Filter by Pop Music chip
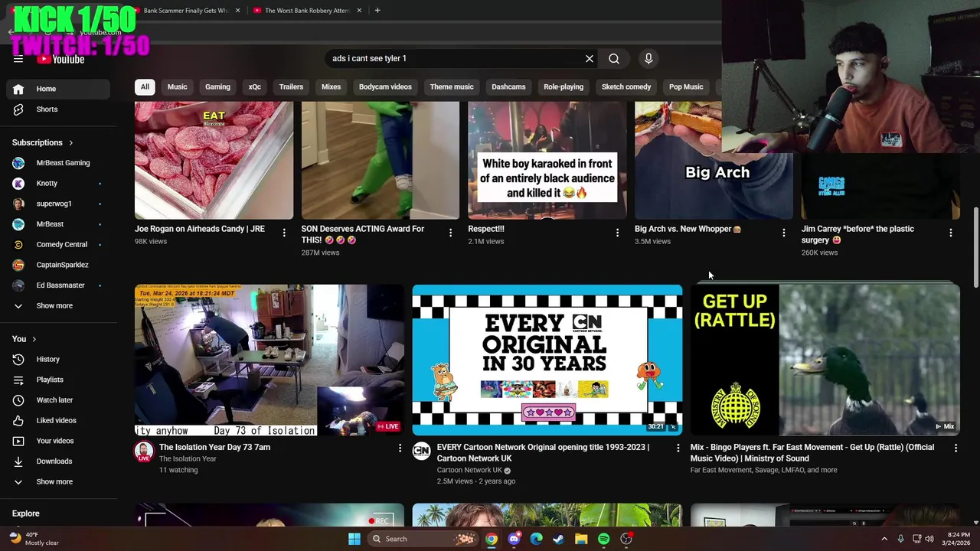Screen dimensions: 980x551 tap(686, 86)
